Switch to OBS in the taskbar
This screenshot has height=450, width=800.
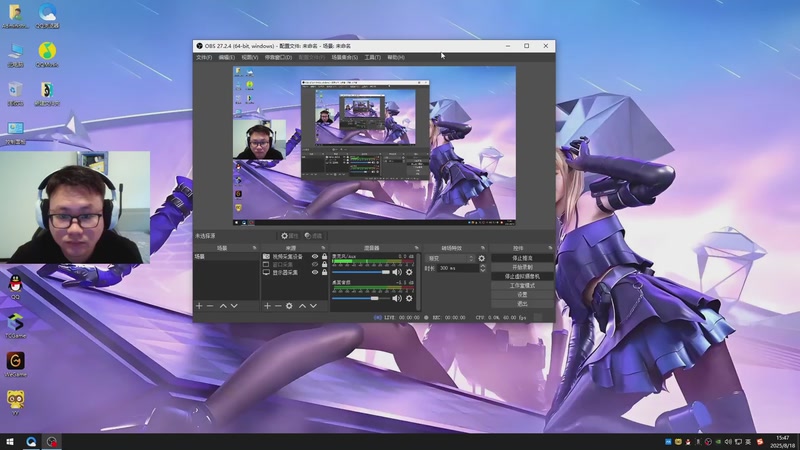pos(52,442)
